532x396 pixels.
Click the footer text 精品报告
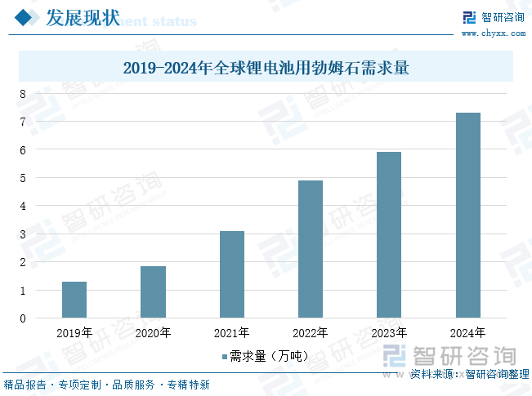click(25, 385)
